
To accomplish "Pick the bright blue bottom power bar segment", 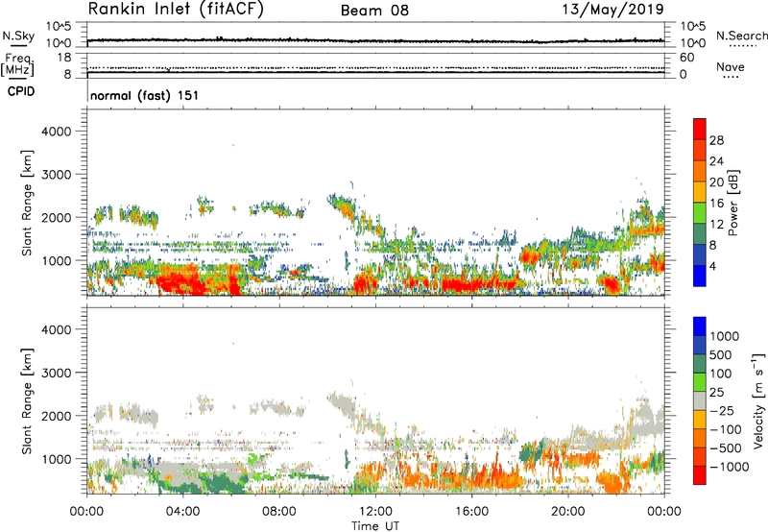I will tap(700, 276).
